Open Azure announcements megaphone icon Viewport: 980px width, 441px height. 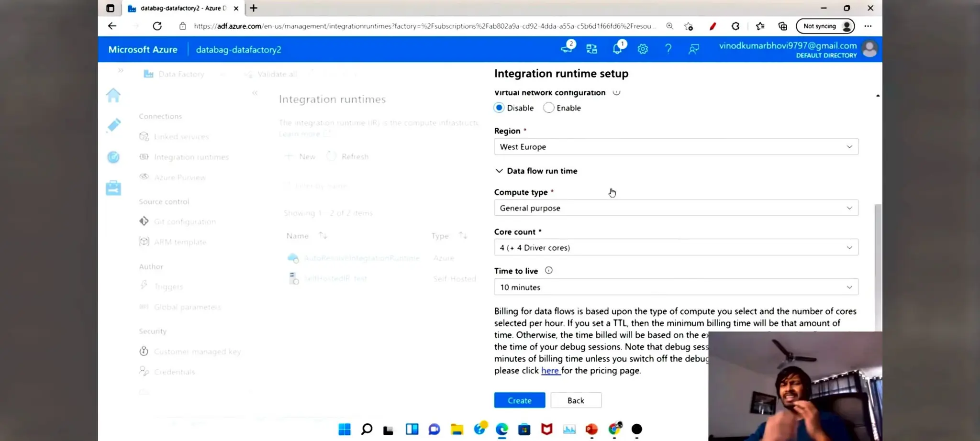pos(568,48)
